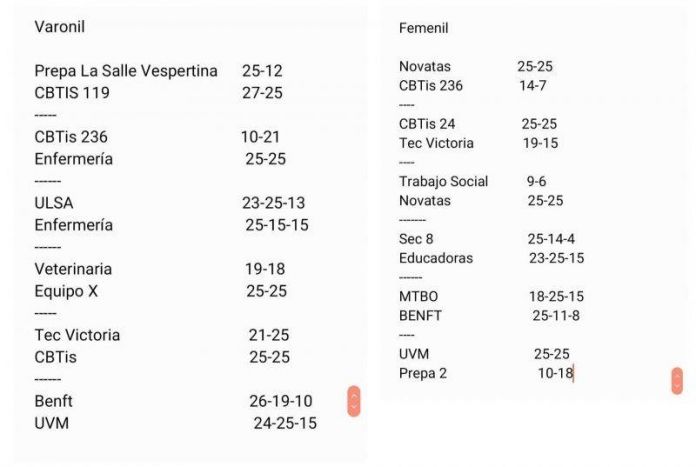Viewport: 696px width, 467px height.
Task: Click the ULSA team name
Action: [x=54, y=203]
